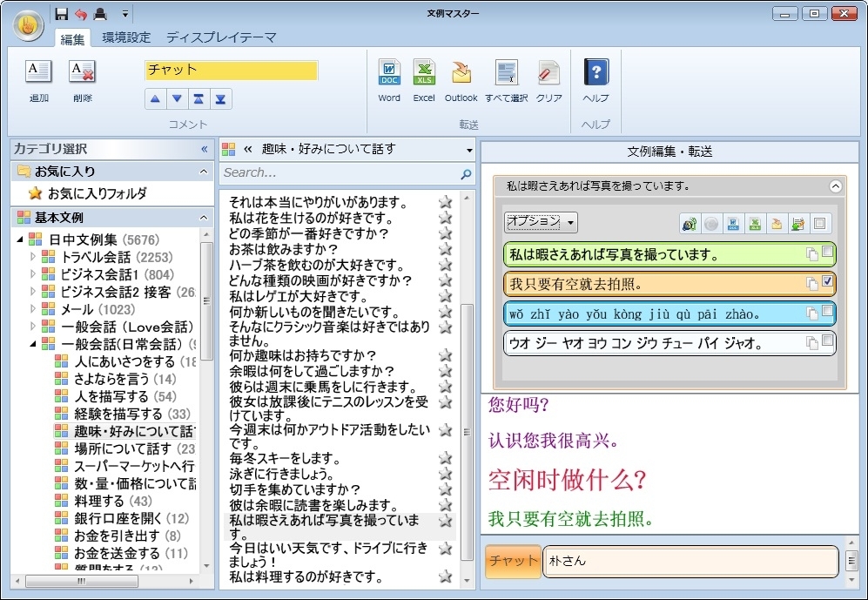868x600 pixels.
Task: Toggle favorite star for 私は料理するのが好きです。
Action: [445, 576]
